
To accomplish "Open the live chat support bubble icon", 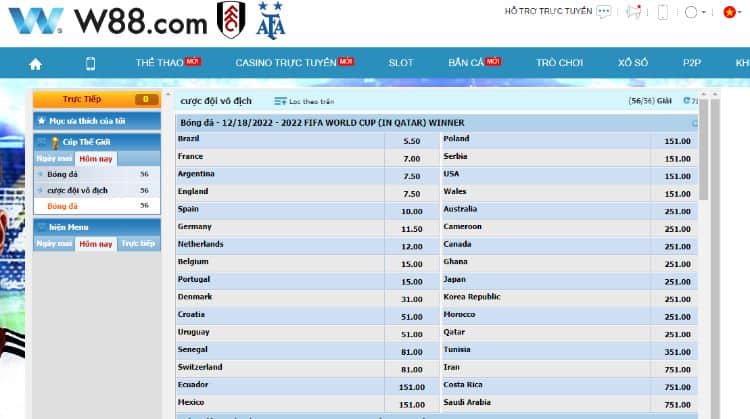I will coord(604,11).
